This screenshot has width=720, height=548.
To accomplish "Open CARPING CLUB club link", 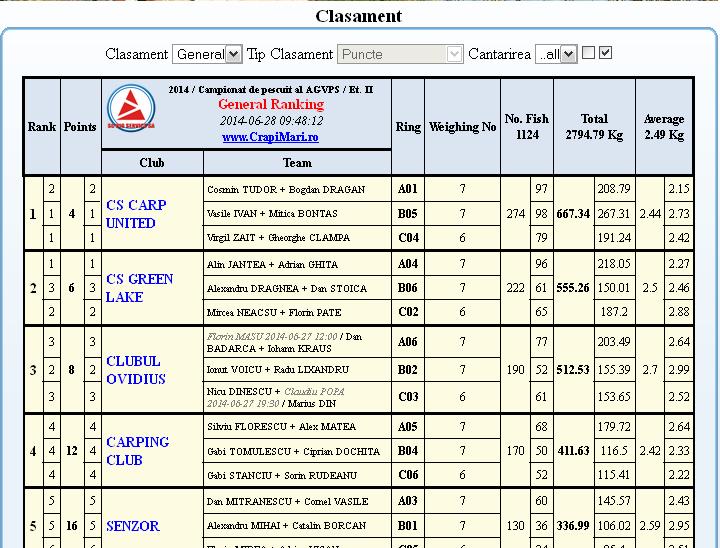I will [137, 451].
